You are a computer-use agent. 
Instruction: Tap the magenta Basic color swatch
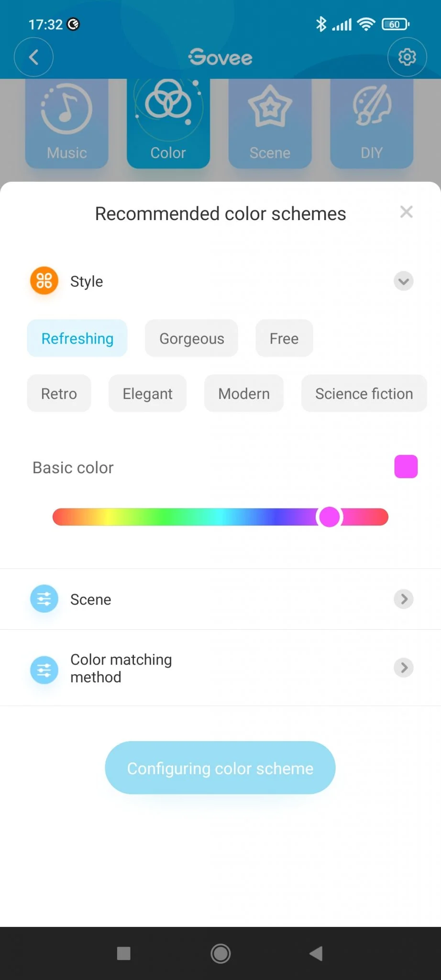click(x=406, y=467)
